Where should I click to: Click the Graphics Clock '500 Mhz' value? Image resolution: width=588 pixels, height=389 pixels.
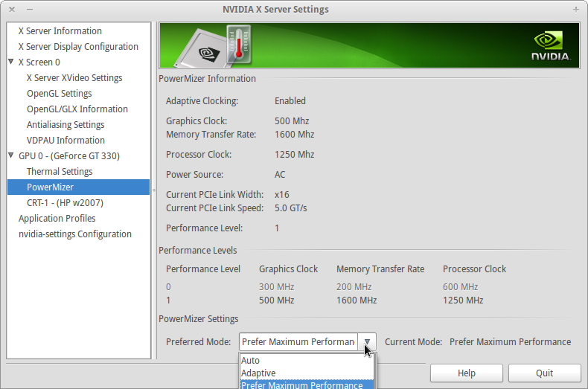292,121
